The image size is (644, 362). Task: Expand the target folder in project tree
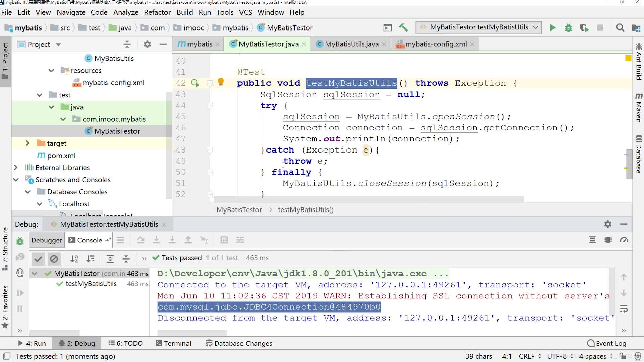click(27, 143)
